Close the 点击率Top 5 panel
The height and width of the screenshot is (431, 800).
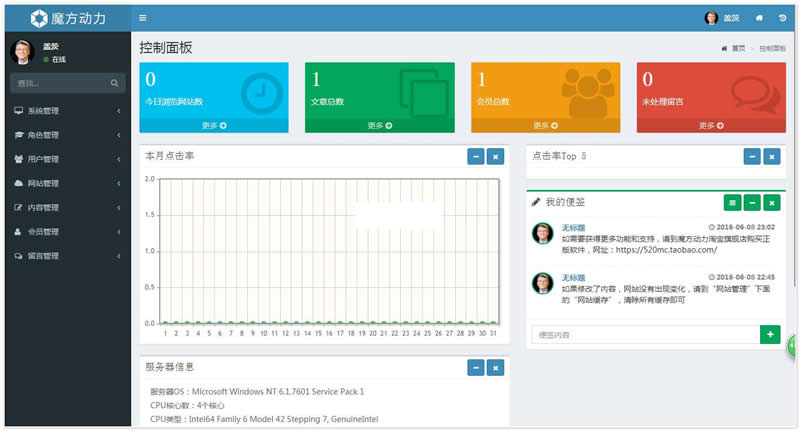pyautogui.click(x=771, y=156)
